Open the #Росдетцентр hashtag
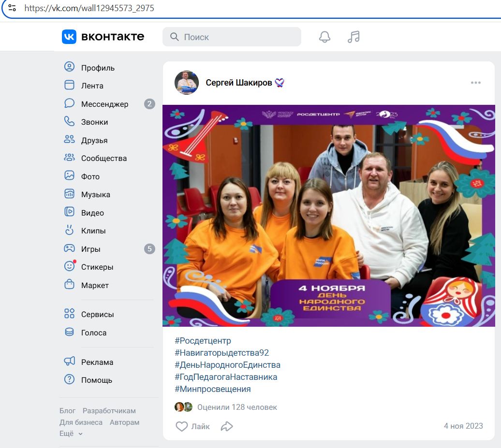The image size is (501, 448). tap(203, 341)
